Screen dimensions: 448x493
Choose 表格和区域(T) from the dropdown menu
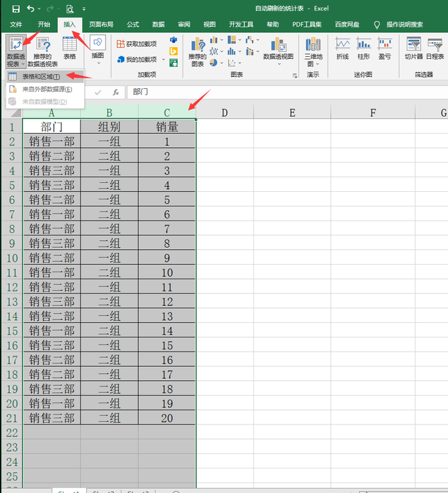pyautogui.click(x=45, y=76)
